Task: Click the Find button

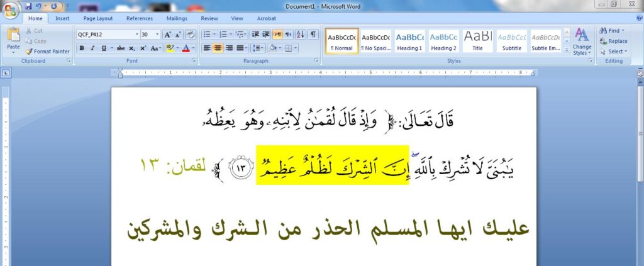Action: coord(612,30)
